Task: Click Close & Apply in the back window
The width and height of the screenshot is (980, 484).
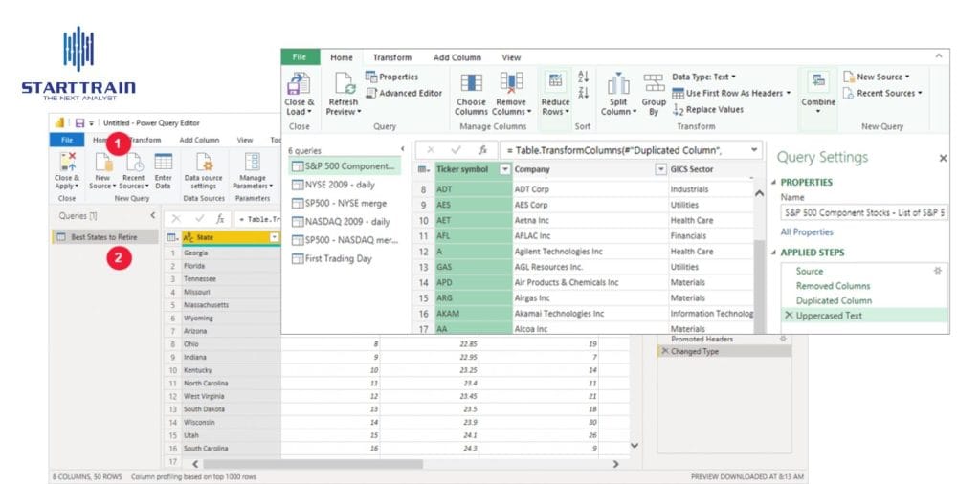Action: 67,170
